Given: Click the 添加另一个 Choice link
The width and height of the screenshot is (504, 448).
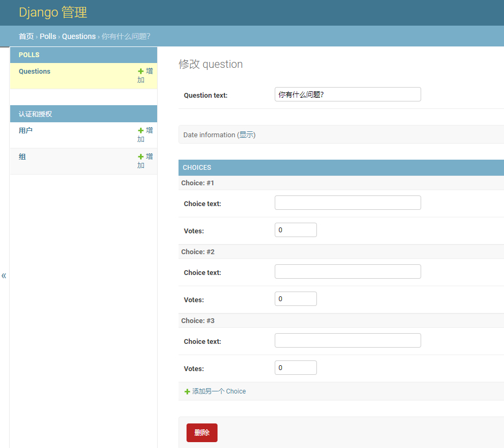Looking at the screenshot, I should [x=219, y=391].
